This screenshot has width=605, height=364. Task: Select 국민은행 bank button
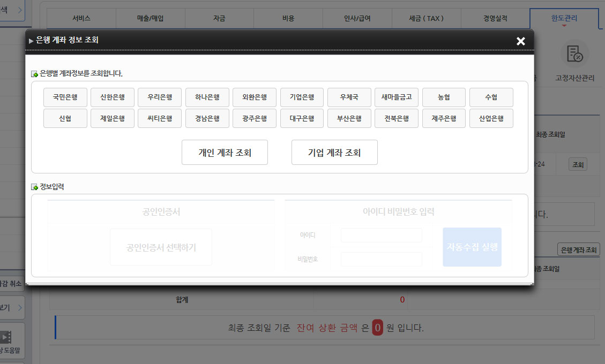pyautogui.click(x=65, y=97)
